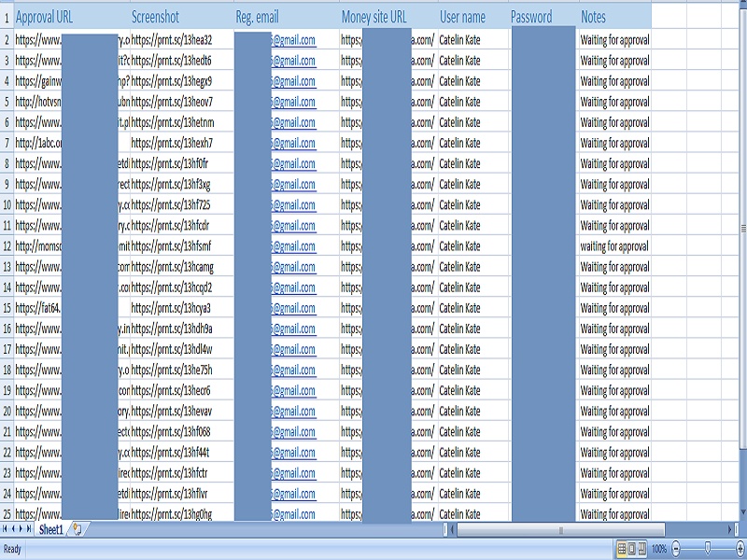The height and width of the screenshot is (560, 747).
Task: Open the prnt.sc/13hea32 screenshot link
Action: [173, 39]
